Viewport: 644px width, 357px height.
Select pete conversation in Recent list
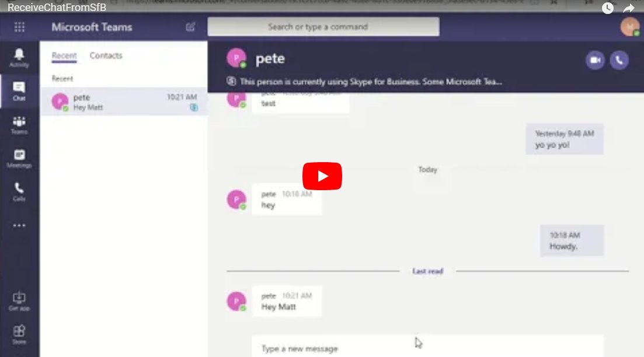pos(124,101)
